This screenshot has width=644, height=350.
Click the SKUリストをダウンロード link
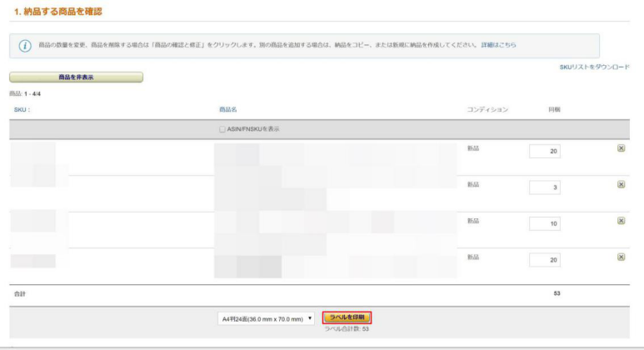(x=594, y=67)
